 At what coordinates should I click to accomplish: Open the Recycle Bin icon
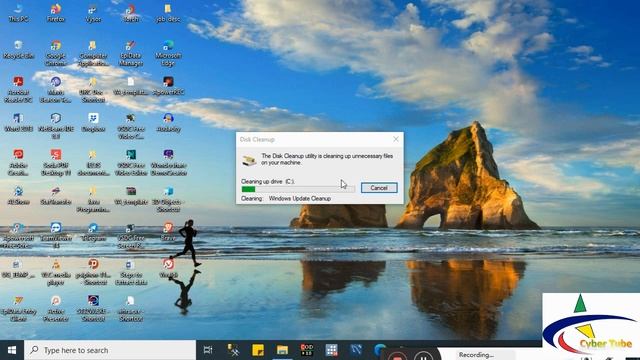(18, 50)
